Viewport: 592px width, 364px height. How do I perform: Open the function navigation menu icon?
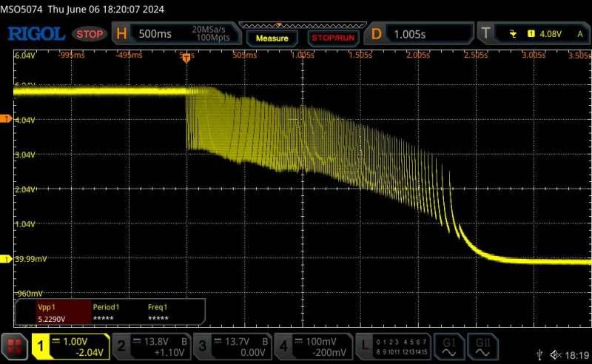pyautogui.click(x=13, y=345)
